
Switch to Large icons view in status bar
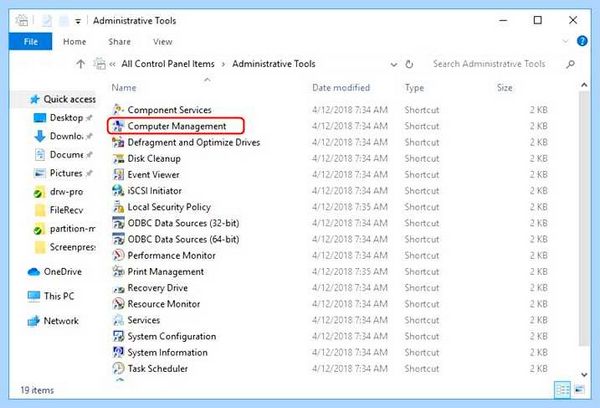tap(579, 390)
